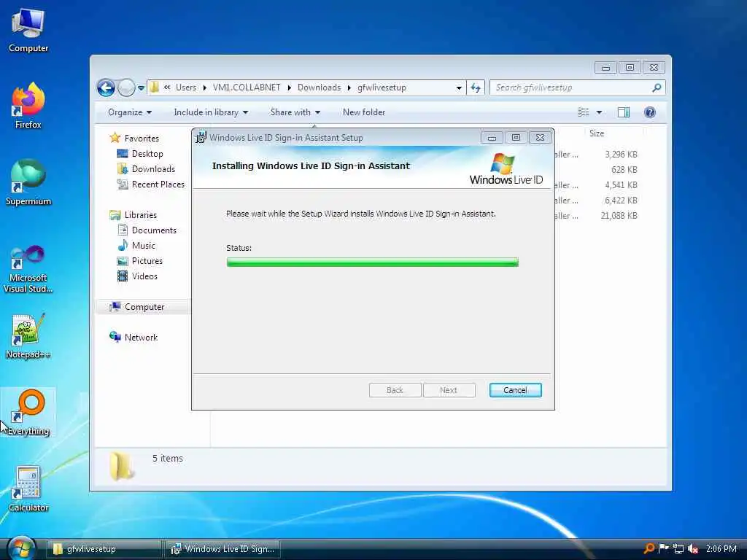Change the view with the view icon
This screenshot has width=747, height=560.
coord(584,112)
